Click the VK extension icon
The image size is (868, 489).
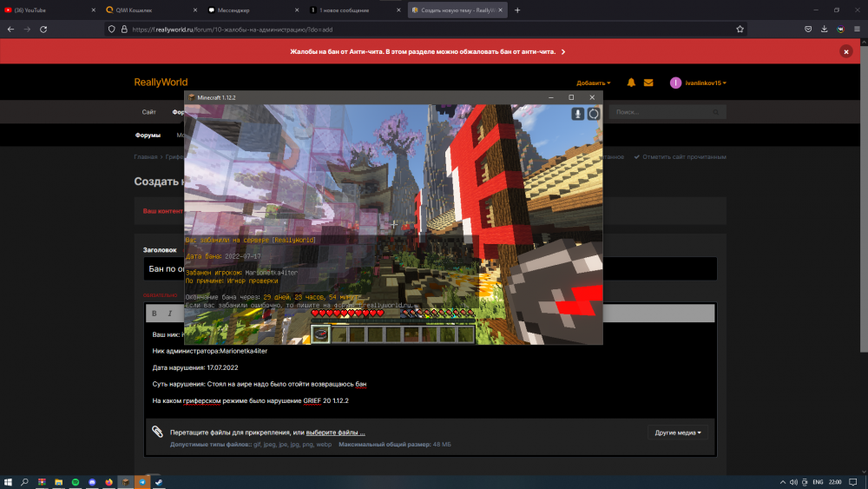[x=840, y=30]
